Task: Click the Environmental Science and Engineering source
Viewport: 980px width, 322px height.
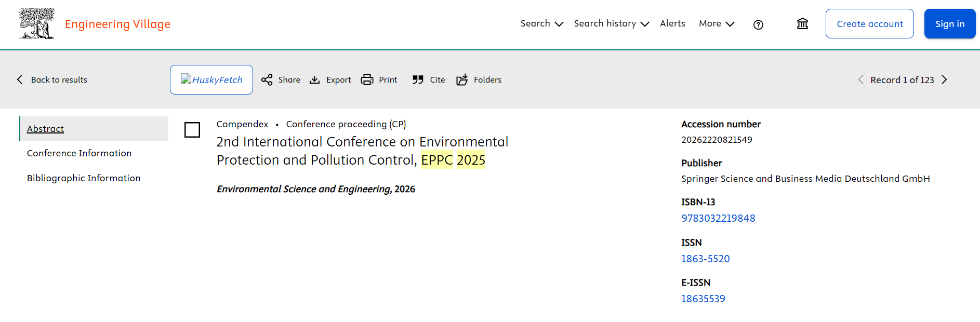Action: click(303, 189)
